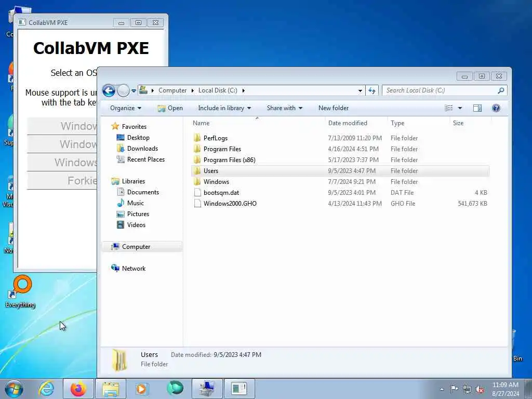Click the Windows Explorer taskbar button

(x=111, y=389)
